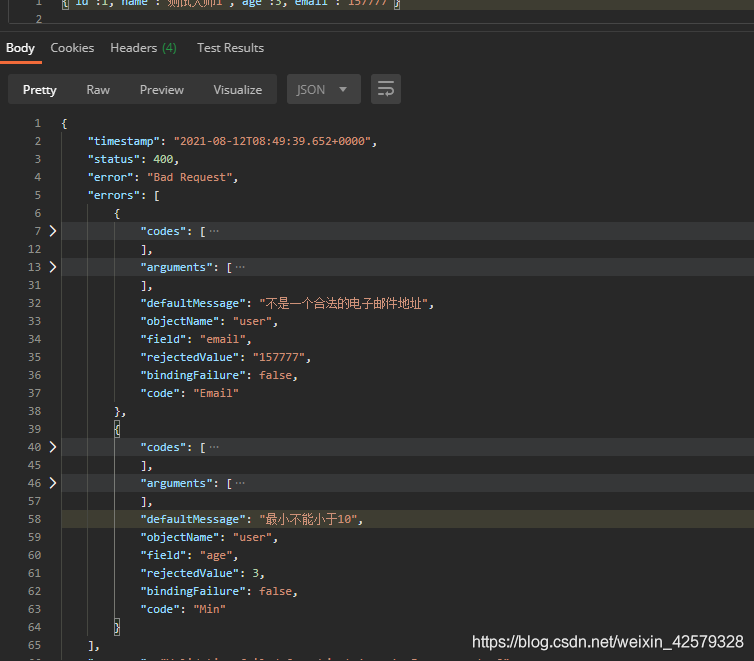The image size is (754, 661).
Task: Click line number 32 in the gutter
Action: 34,303
